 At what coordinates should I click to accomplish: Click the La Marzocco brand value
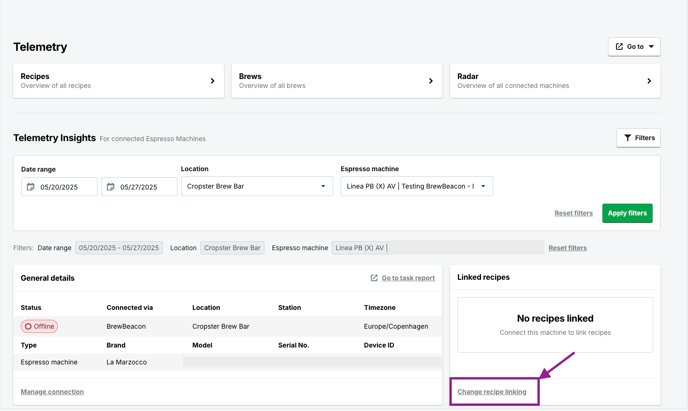click(126, 362)
